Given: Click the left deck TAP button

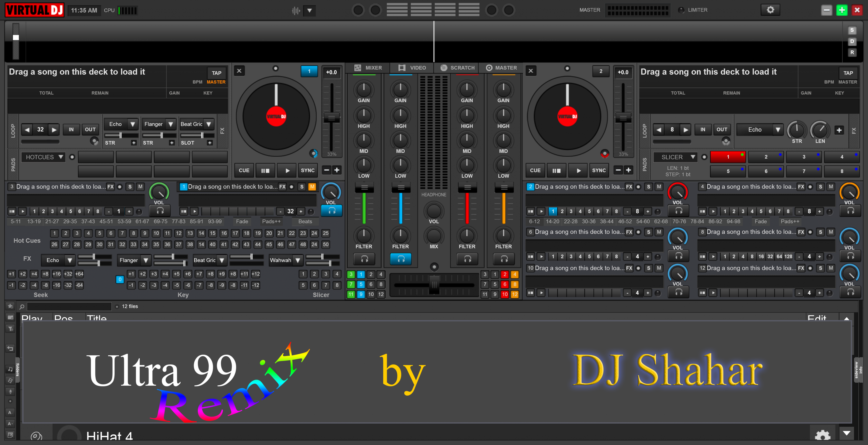Looking at the screenshot, I should pyautogui.click(x=217, y=73).
